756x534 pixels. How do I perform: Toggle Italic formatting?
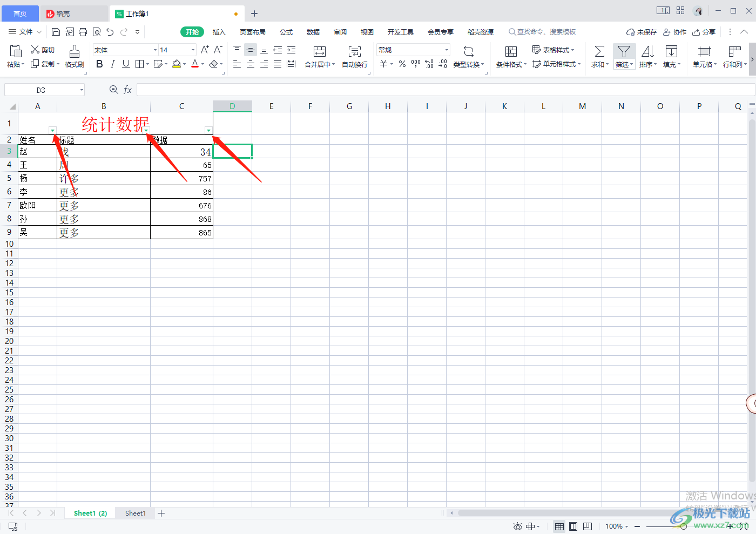(112, 64)
